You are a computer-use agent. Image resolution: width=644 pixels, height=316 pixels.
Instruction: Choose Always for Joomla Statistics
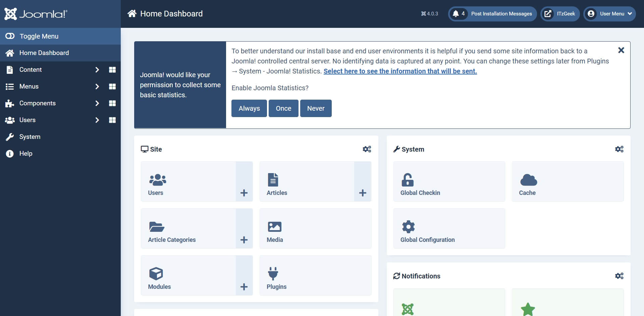249,108
